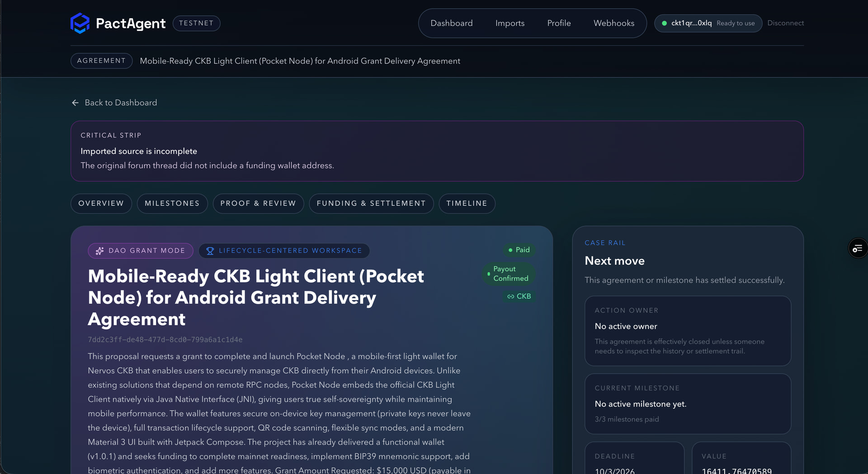The width and height of the screenshot is (868, 474).
Task: Click the TESTNET network badge
Action: pyautogui.click(x=197, y=23)
